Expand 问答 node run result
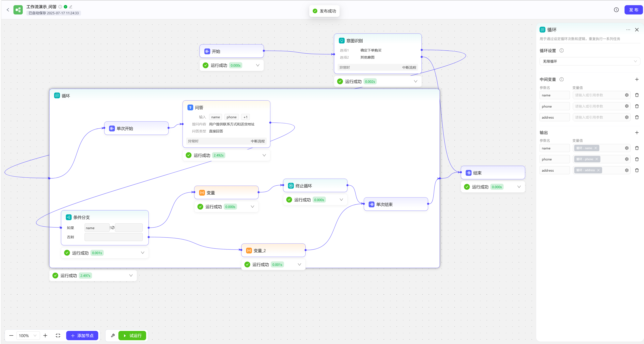This screenshot has height=344, width=644. pyautogui.click(x=264, y=155)
